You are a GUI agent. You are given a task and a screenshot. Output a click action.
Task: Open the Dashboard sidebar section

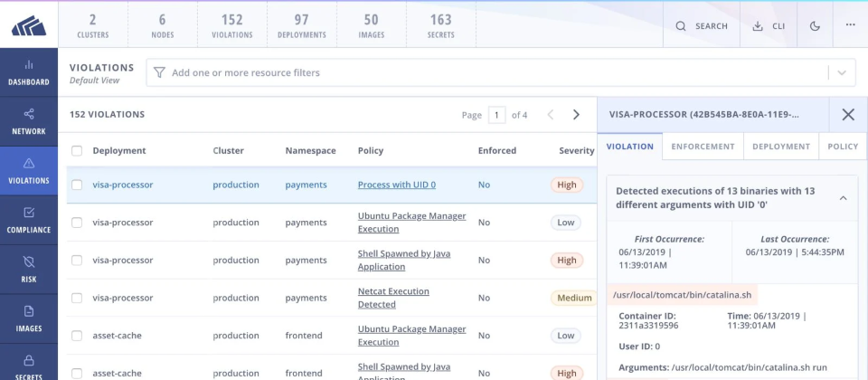click(29, 72)
